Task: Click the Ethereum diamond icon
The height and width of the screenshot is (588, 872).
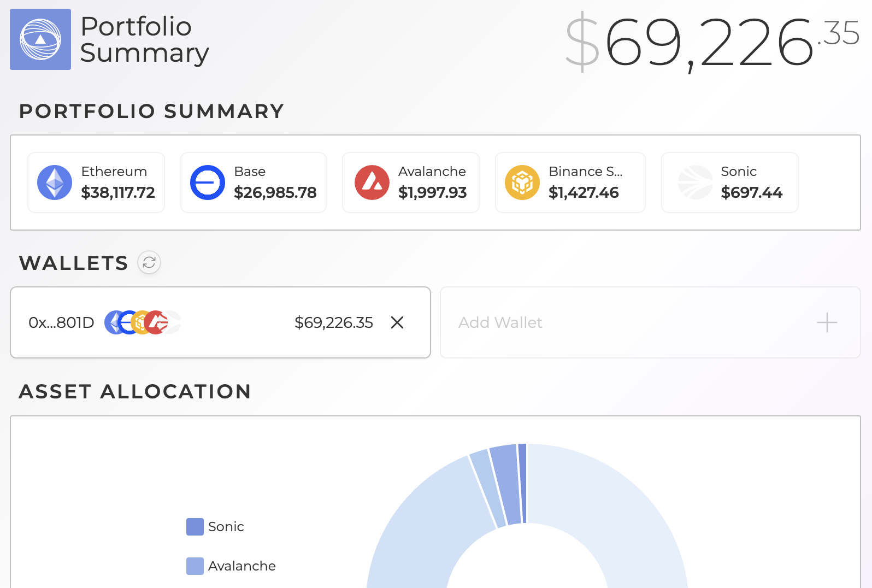Action: [x=55, y=183]
